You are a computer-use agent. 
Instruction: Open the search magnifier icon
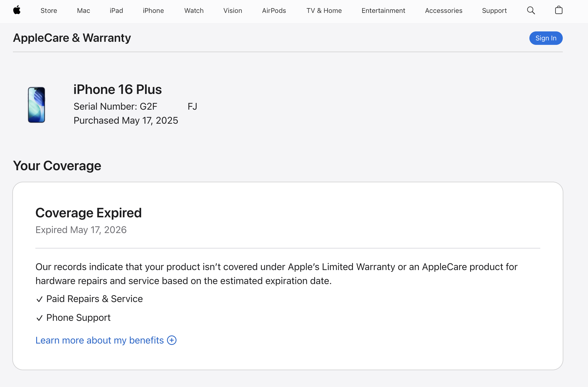[531, 10]
